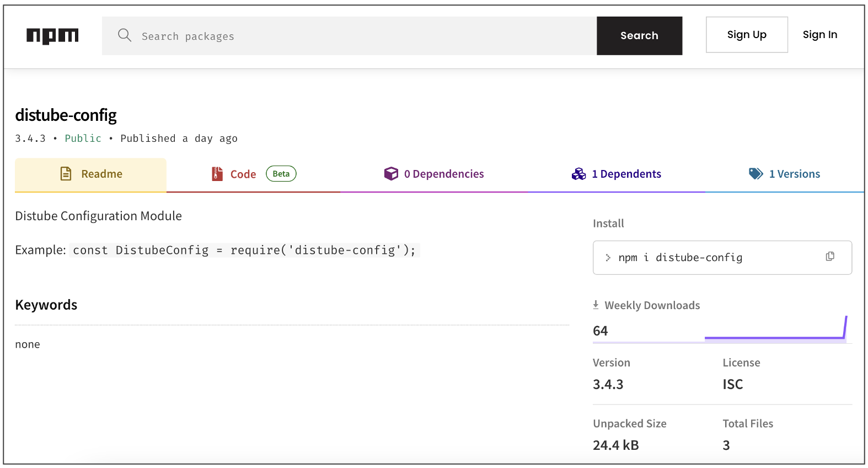Click the Readme document icon

coord(66,174)
